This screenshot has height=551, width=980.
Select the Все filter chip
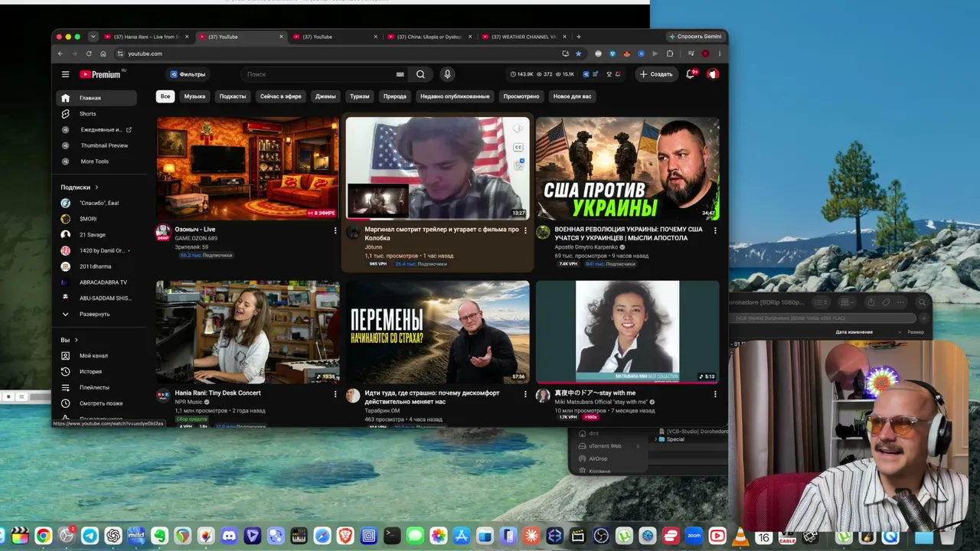point(165,96)
